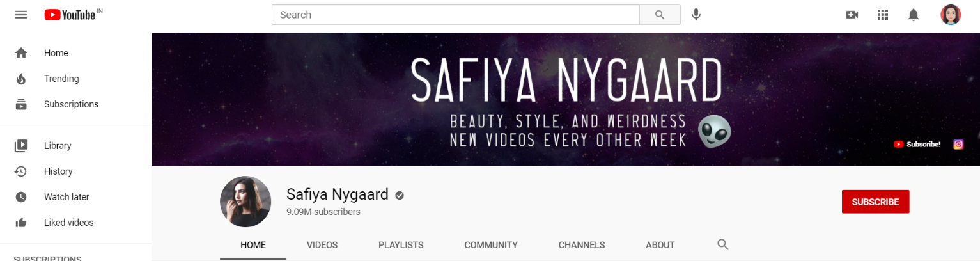Viewport: 980px width, 261px height.
Task: Activate voice search microphone
Action: click(x=696, y=15)
